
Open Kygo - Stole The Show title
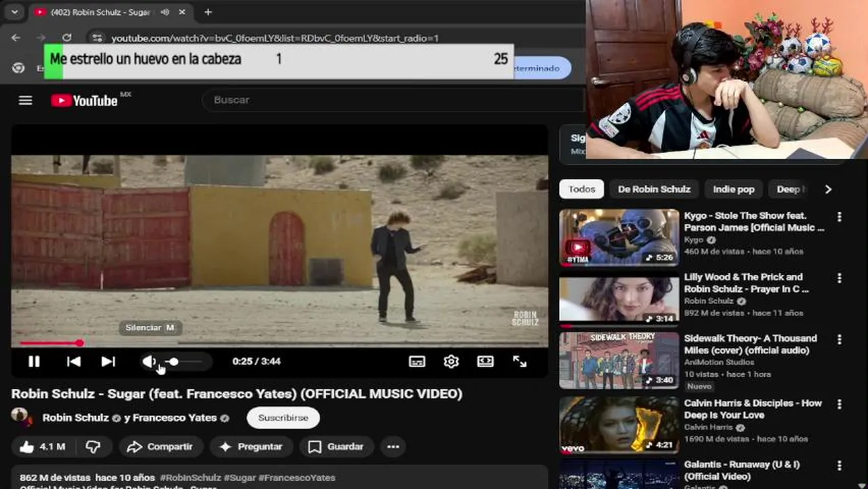tap(754, 221)
